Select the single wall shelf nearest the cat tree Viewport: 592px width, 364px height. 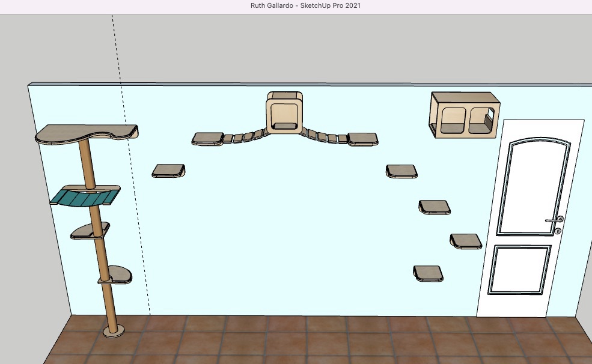click(168, 171)
